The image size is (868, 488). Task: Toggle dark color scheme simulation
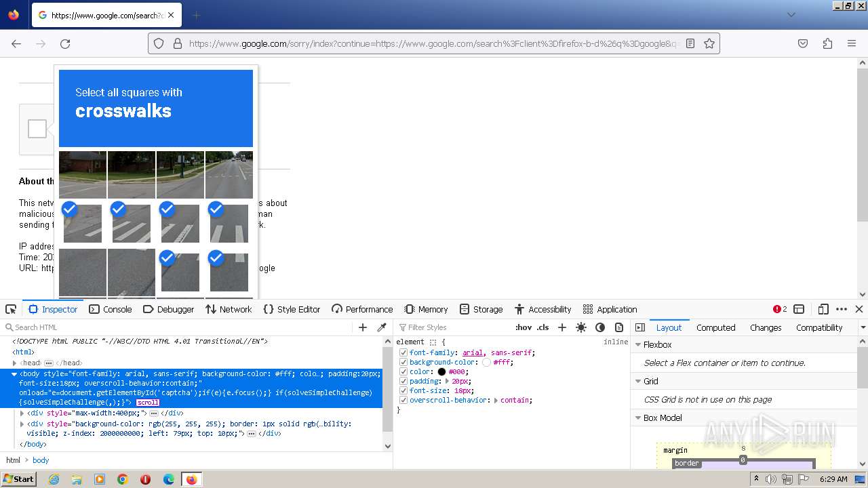600,327
